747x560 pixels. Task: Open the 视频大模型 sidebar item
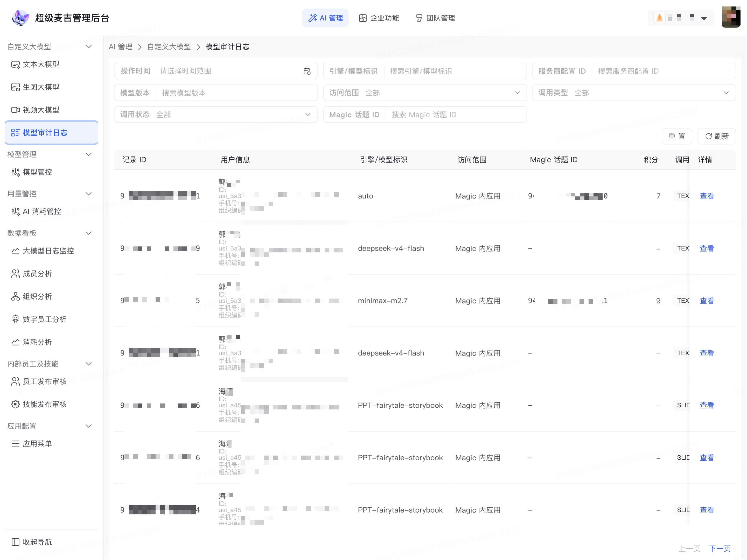51,110
